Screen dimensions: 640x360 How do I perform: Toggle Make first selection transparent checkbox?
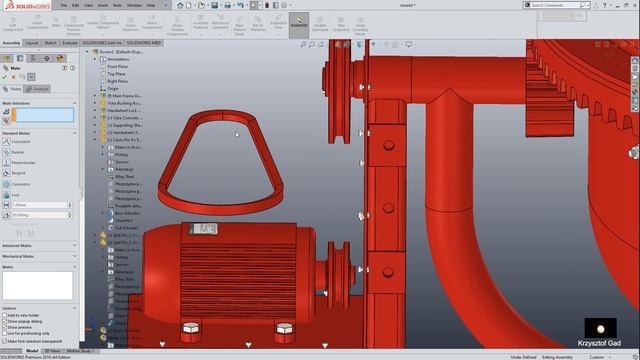[x=4, y=341]
